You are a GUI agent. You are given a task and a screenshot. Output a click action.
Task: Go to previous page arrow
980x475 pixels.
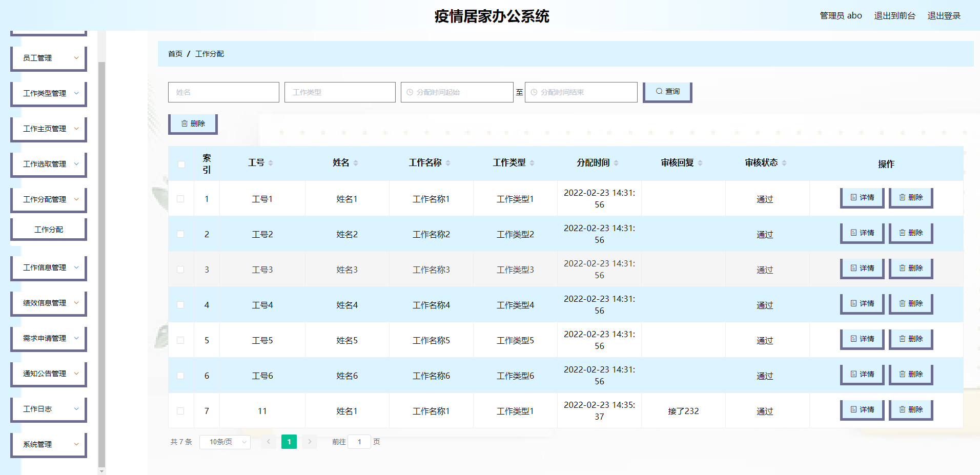click(x=269, y=442)
